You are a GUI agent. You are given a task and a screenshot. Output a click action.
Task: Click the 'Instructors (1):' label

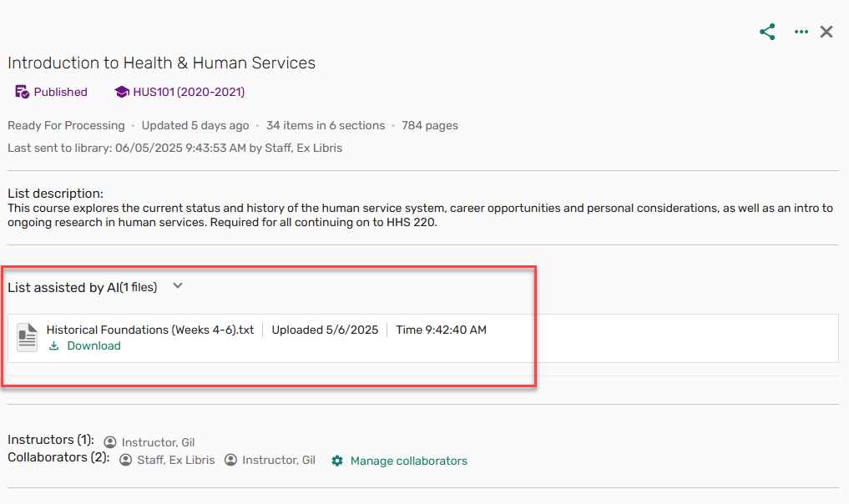pyautogui.click(x=51, y=440)
